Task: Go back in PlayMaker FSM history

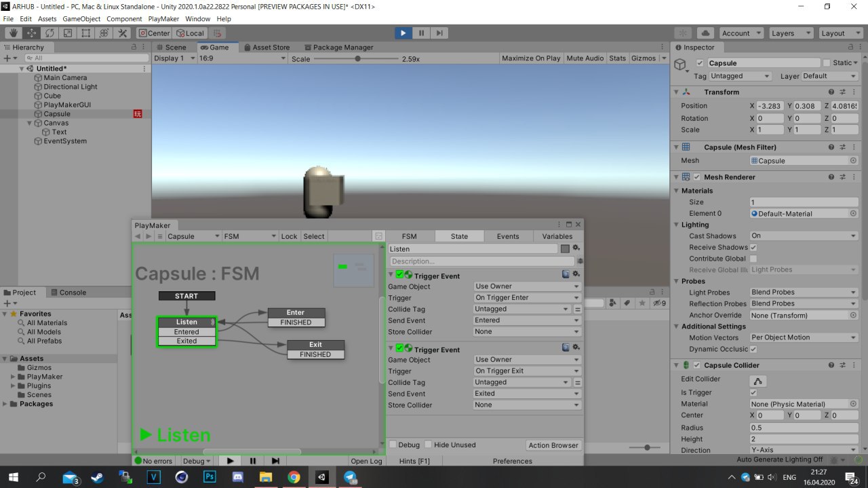Action: point(138,236)
